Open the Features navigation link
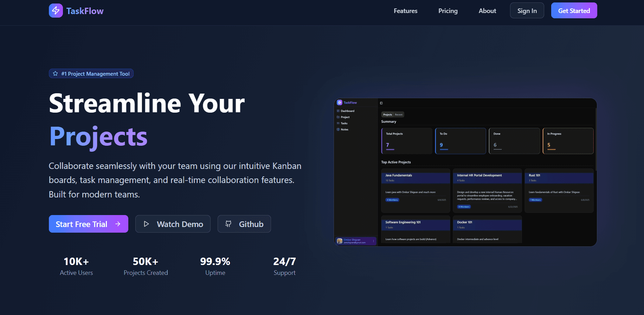The image size is (644, 315). click(405, 11)
